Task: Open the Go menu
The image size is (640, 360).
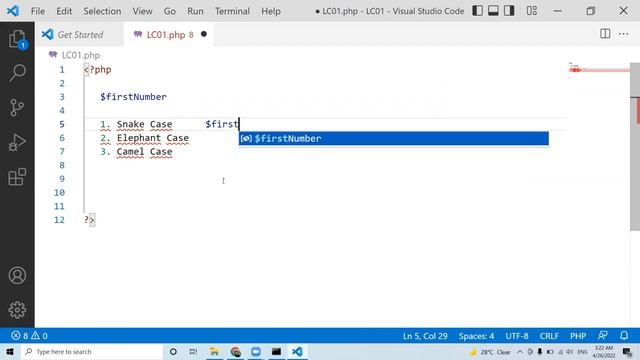Action: coord(170,11)
